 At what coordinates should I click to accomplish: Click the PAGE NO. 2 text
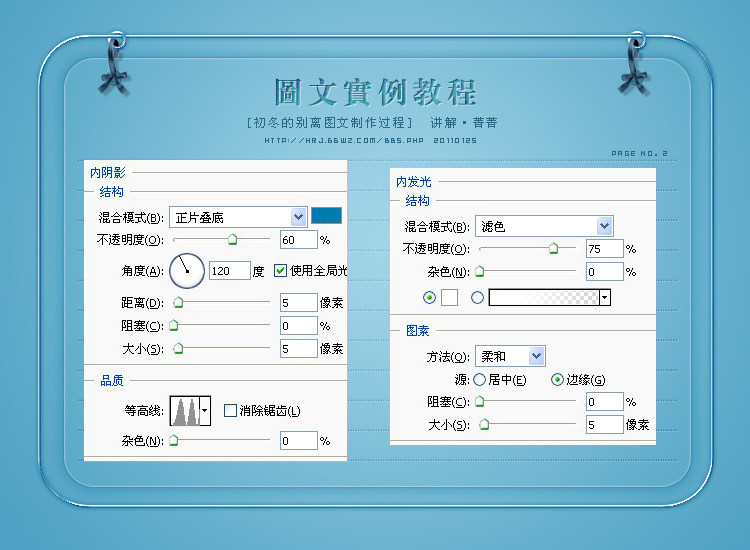tap(640, 154)
